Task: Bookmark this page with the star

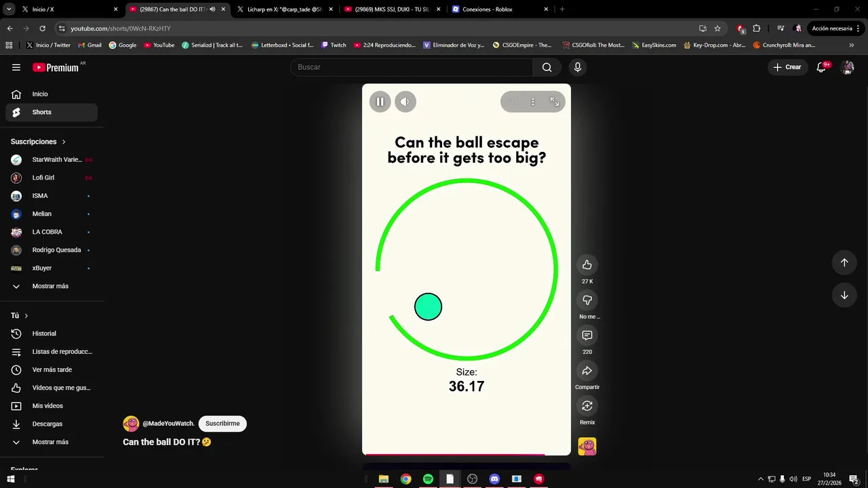Action: (x=717, y=28)
